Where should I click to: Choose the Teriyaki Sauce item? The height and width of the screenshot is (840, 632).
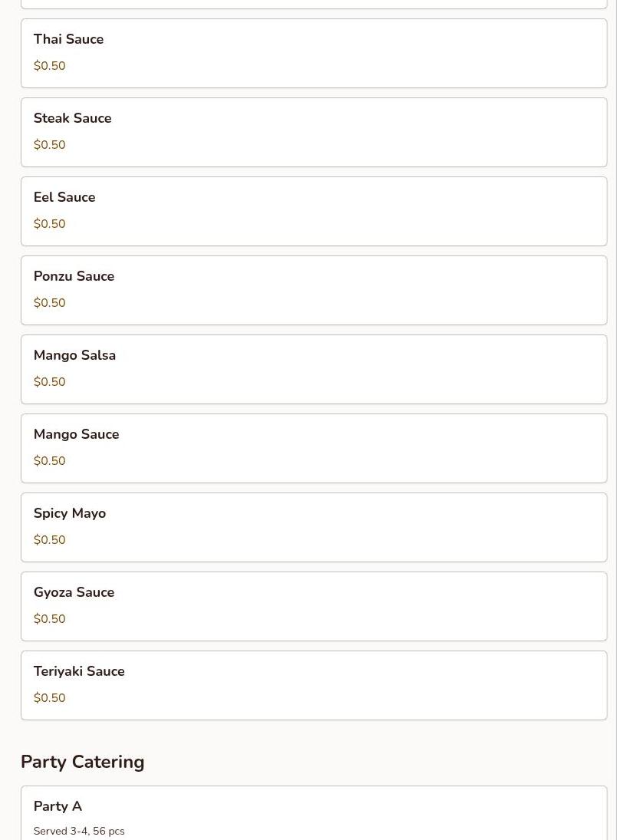pyautogui.click(x=314, y=685)
